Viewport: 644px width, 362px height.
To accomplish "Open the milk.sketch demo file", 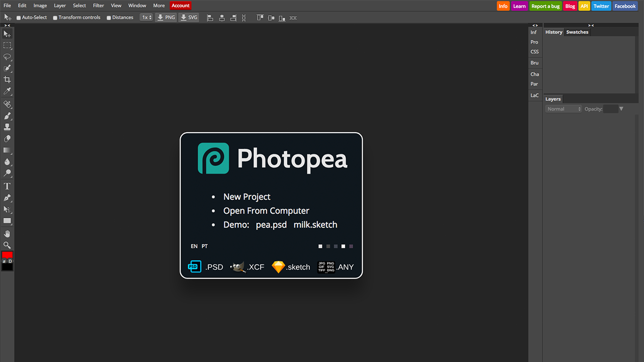I will [315, 225].
